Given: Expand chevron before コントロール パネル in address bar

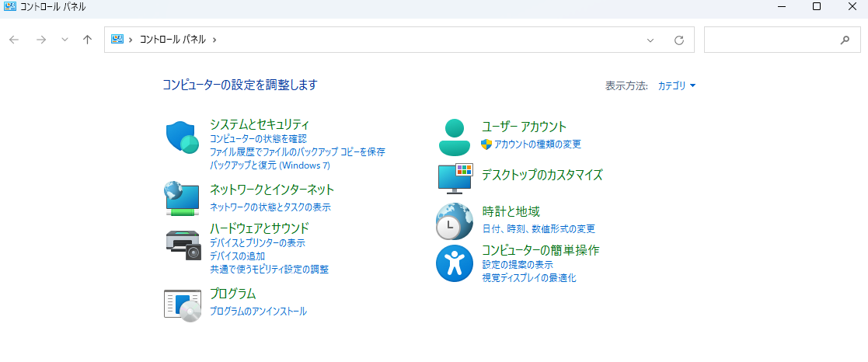Looking at the screenshot, I should [131, 40].
